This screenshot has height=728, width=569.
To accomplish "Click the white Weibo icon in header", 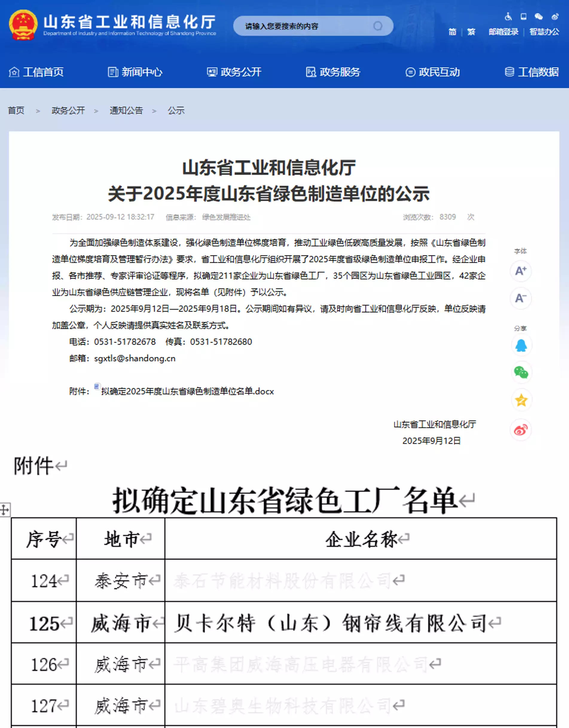I will (555, 16).
